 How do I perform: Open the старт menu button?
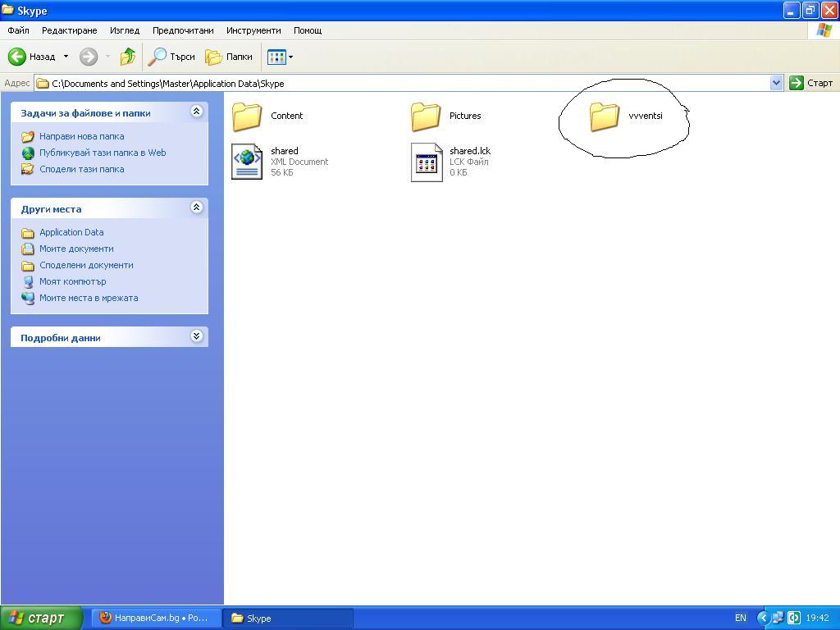click(41, 619)
